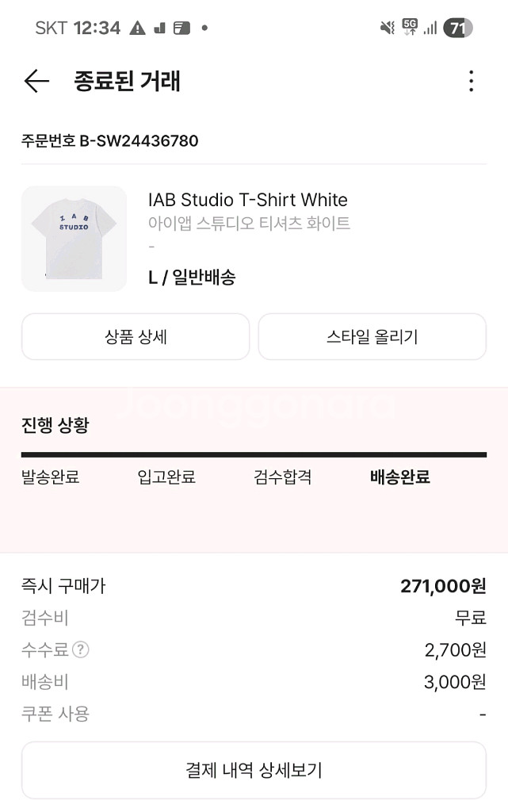This screenshot has width=508, height=812.
Task: Tap the product name IAB Studio T-Shirt White
Action: point(248,201)
